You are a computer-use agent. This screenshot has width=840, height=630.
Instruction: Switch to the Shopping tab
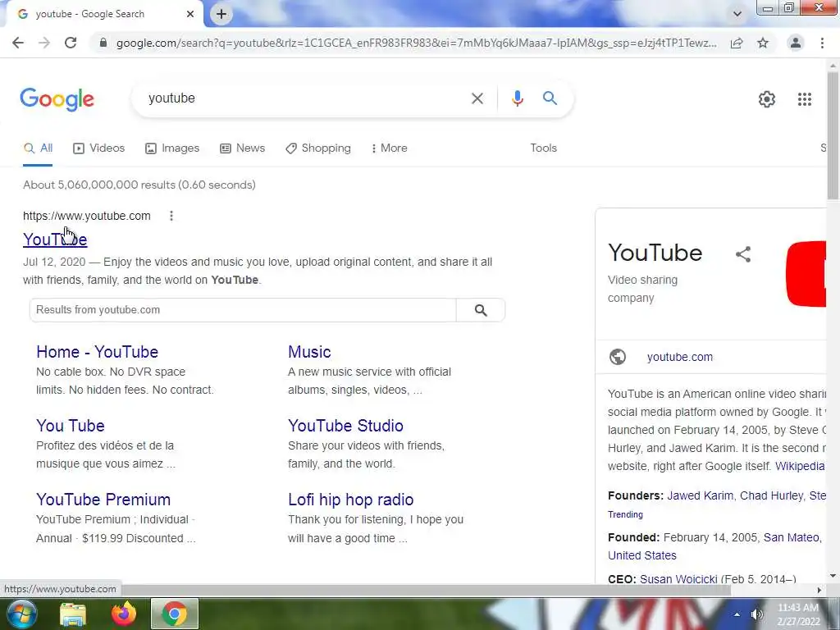click(318, 148)
